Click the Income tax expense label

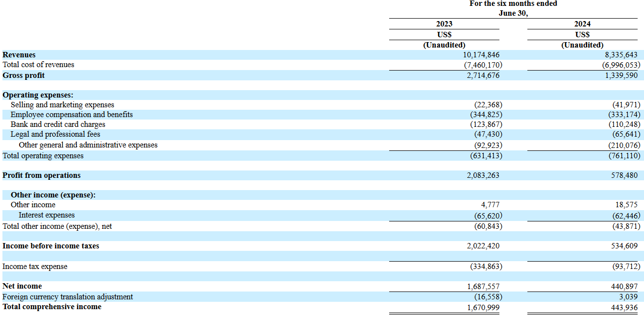click(x=35, y=267)
